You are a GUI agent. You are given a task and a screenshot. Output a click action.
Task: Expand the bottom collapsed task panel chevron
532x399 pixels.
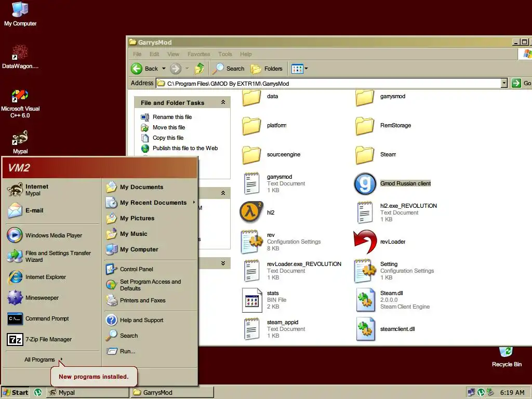coord(223,263)
